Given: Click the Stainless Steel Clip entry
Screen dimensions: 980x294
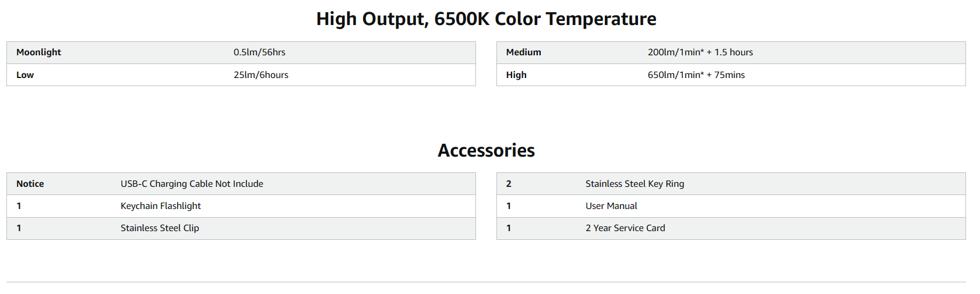Looking at the screenshot, I should click(x=160, y=228).
